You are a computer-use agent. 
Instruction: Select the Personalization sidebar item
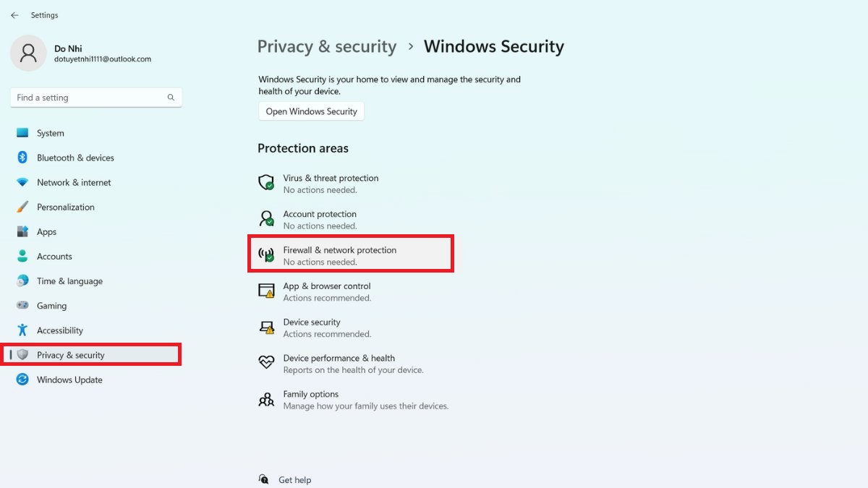point(65,207)
